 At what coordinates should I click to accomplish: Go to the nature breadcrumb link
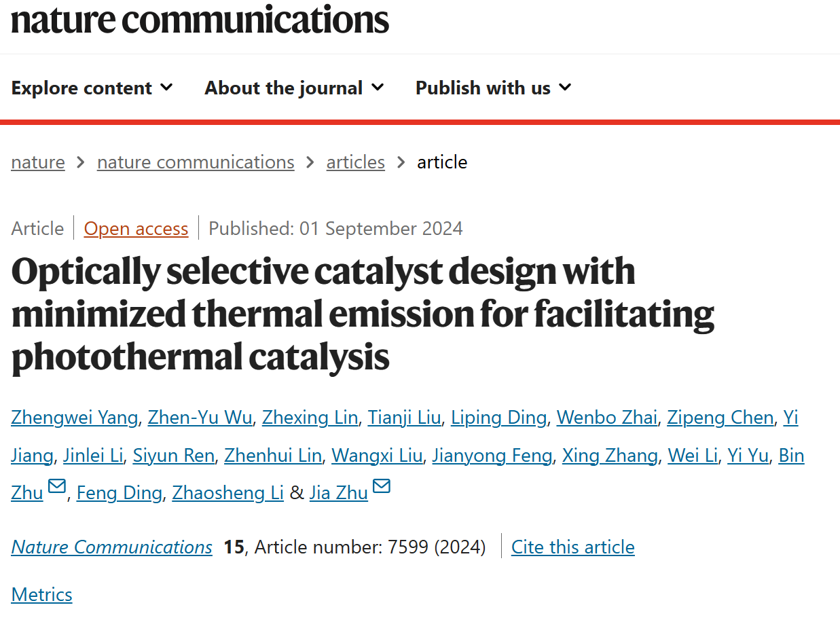pos(38,162)
